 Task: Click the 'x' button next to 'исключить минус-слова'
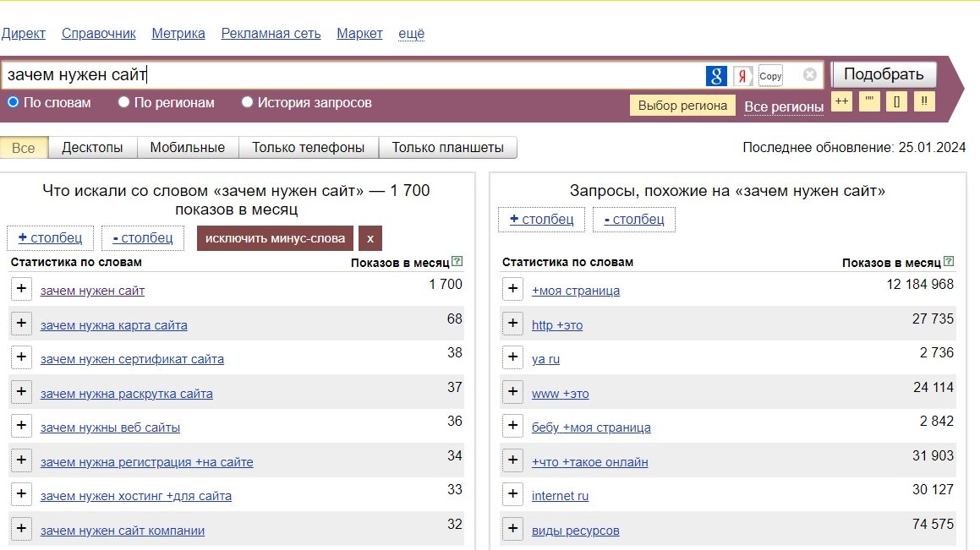point(370,238)
